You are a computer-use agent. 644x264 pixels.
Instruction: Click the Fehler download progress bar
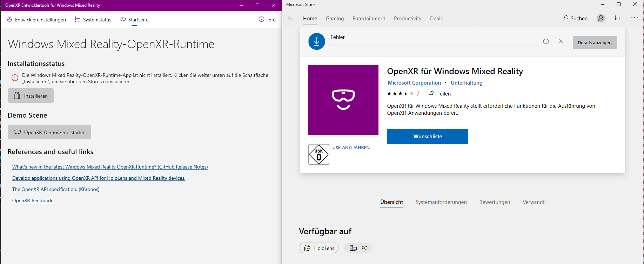tap(434, 45)
